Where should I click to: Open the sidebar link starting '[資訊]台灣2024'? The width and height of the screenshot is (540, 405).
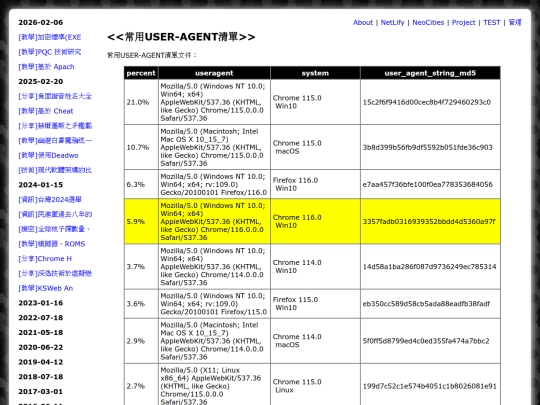click(x=50, y=199)
